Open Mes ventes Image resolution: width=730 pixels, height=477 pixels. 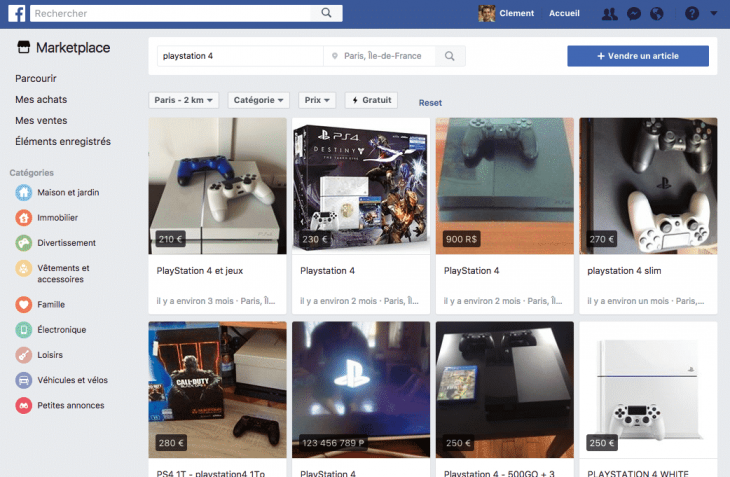tap(41, 120)
